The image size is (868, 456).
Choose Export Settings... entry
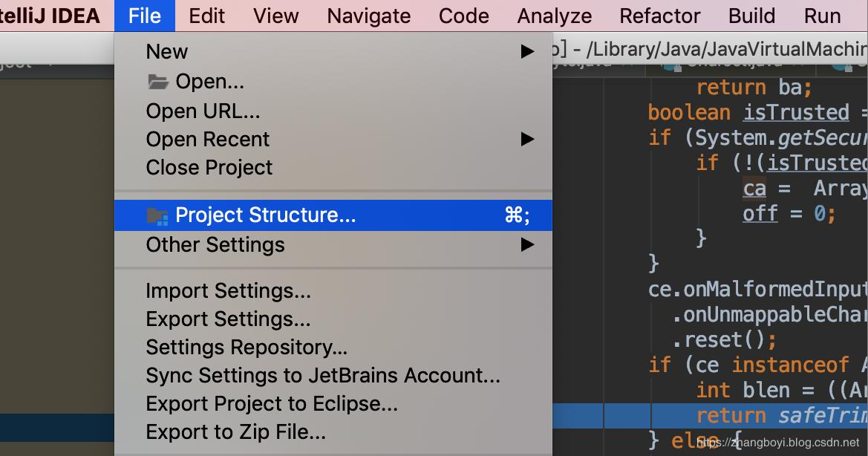pos(228,319)
